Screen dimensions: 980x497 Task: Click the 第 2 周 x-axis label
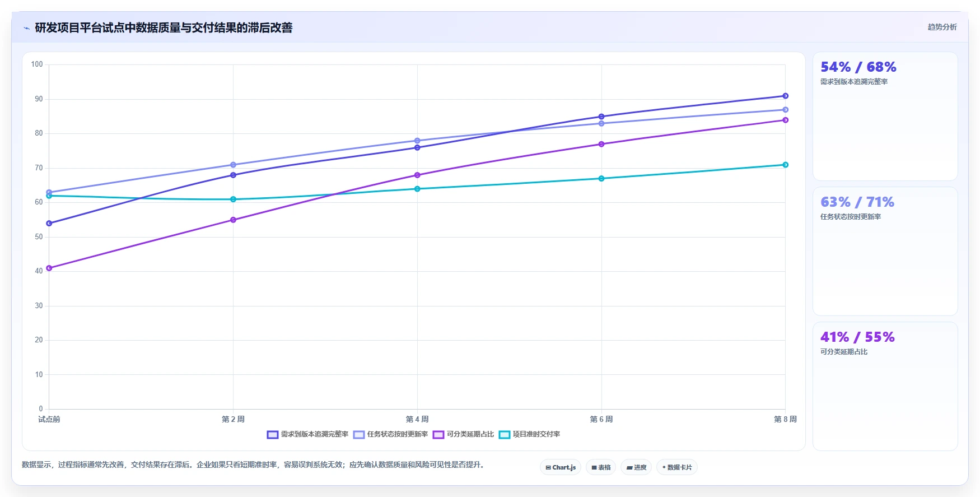coord(233,419)
